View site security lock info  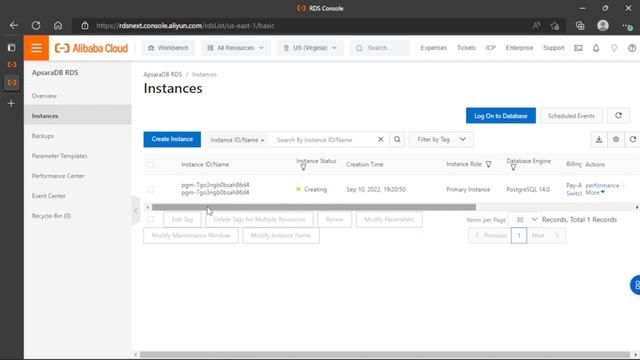[84, 26]
